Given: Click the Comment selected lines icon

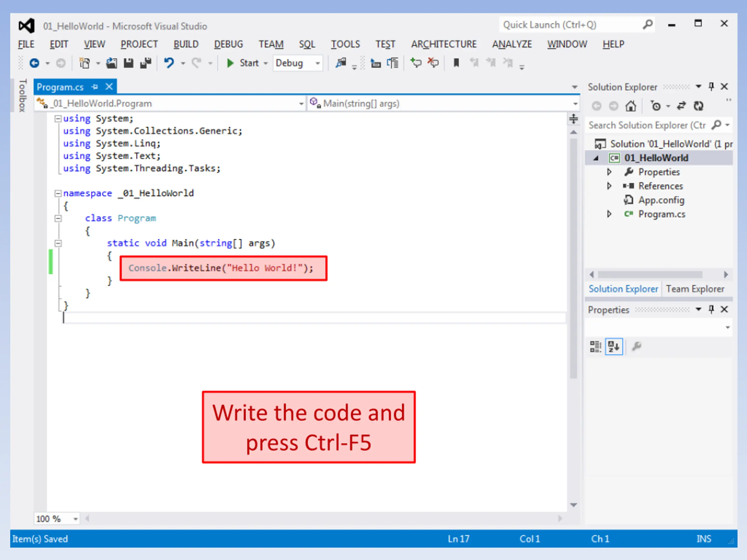Looking at the screenshot, I should click(416, 63).
